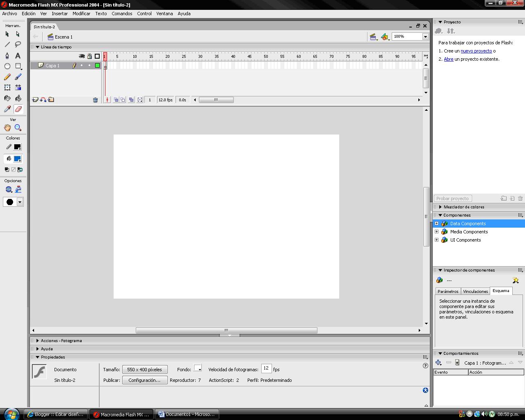The height and width of the screenshot is (420, 525).
Task: Collapse the Componentes panel
Action: (440, 215)
